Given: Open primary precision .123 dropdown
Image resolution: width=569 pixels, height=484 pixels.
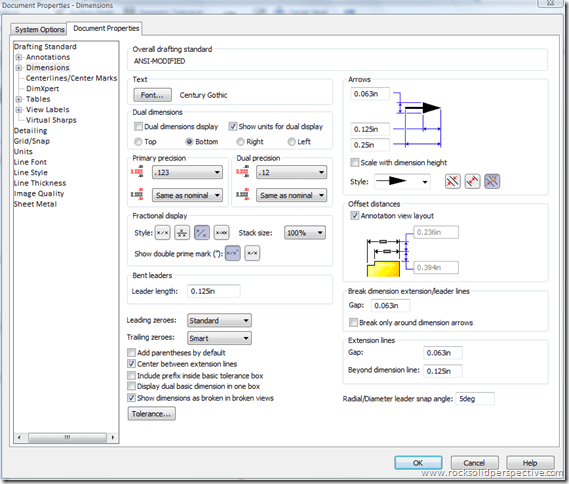Looking at the screenshot, I should (x=187, y=172).
